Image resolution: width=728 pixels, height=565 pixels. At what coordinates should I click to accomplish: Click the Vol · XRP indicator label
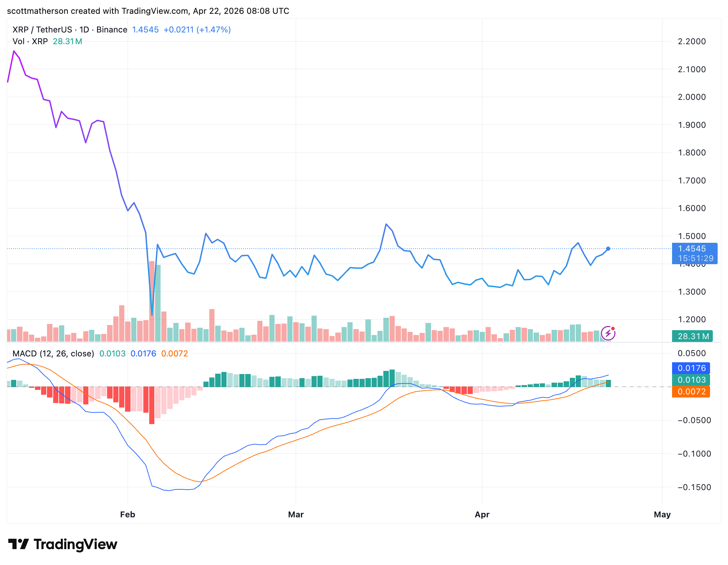coord(30,41)
